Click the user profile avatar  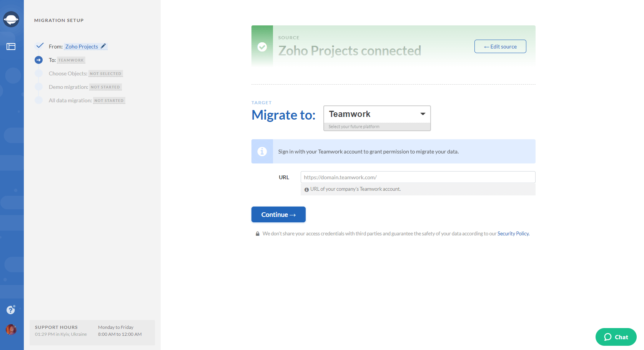11,330
